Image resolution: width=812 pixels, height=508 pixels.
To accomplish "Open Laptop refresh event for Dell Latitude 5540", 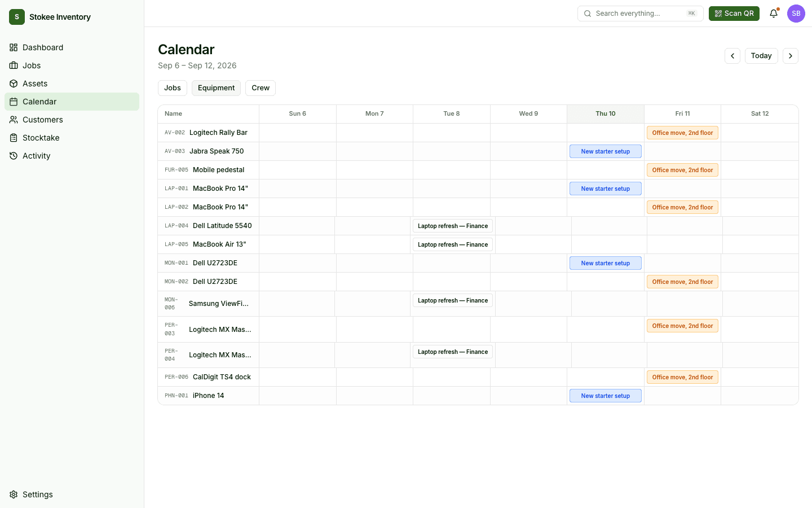I will pos(453,226).
